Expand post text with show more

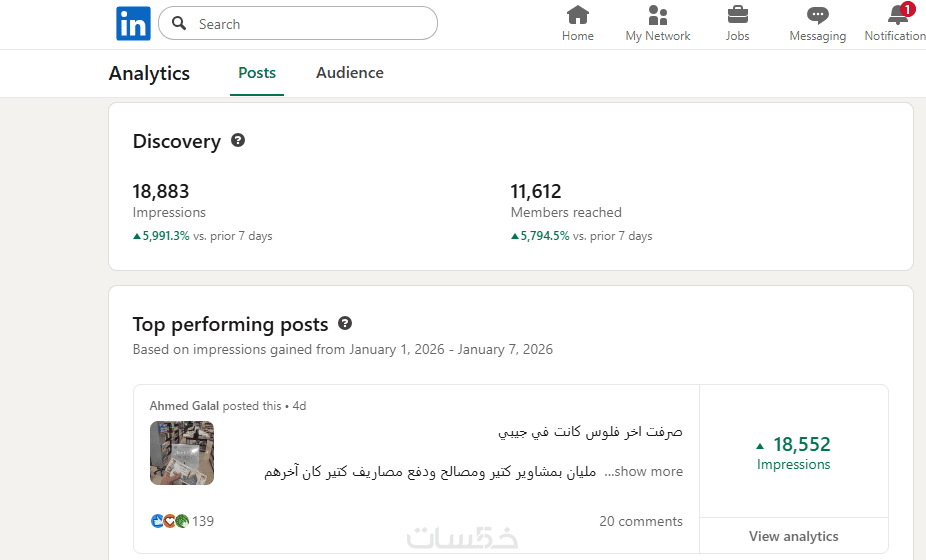648,472
